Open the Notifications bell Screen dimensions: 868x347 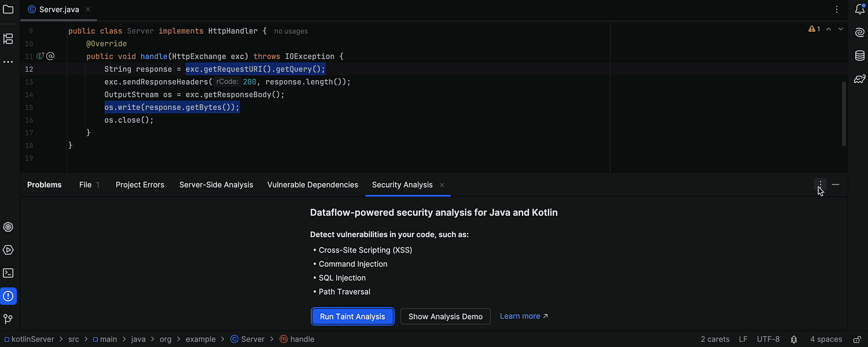point(859,10)
